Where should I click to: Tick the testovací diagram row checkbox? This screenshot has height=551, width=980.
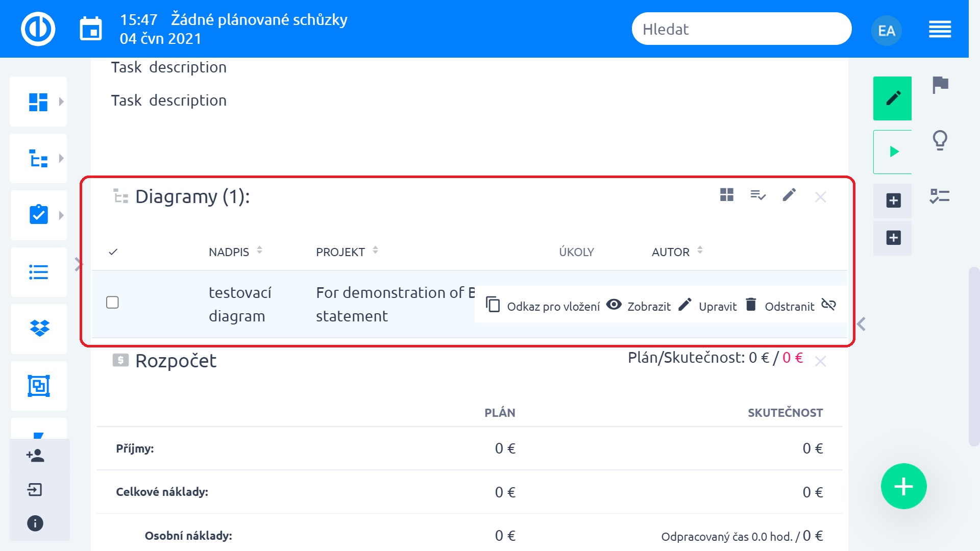click(x=112, y=303)
